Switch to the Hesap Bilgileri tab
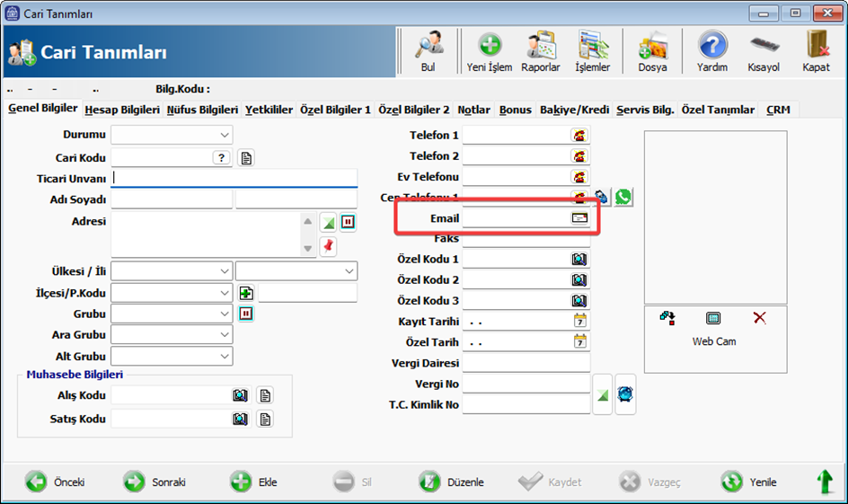This screenshot has width=848, height=504. click(122, 110)
